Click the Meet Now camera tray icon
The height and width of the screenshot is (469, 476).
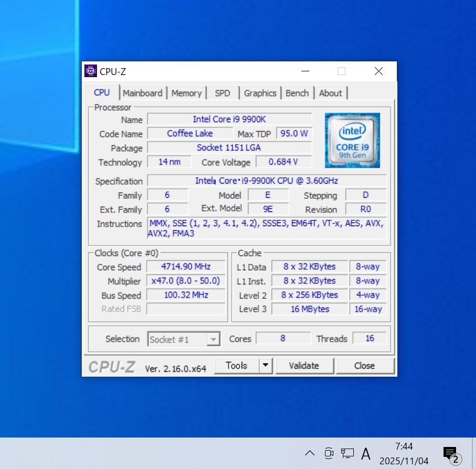point(329,453)
